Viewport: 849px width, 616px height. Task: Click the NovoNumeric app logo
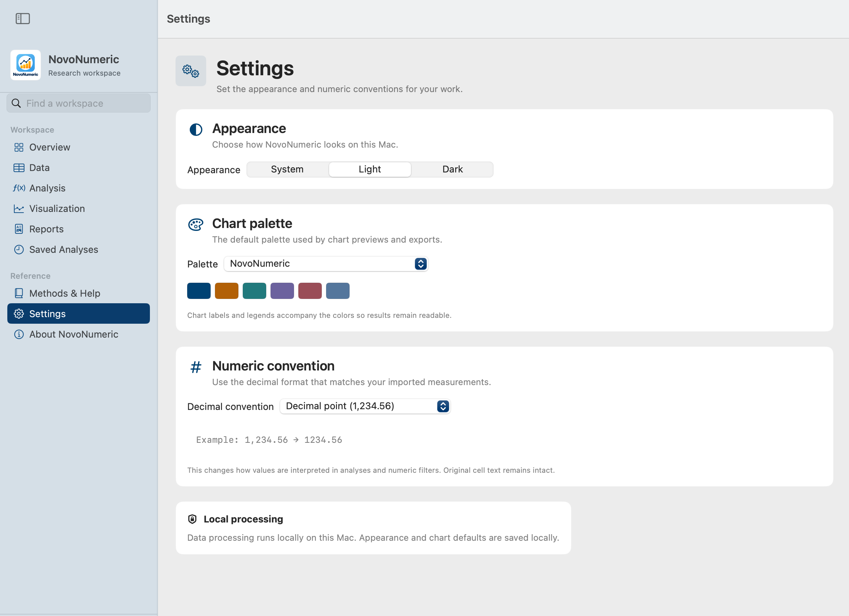coord(26,65)
